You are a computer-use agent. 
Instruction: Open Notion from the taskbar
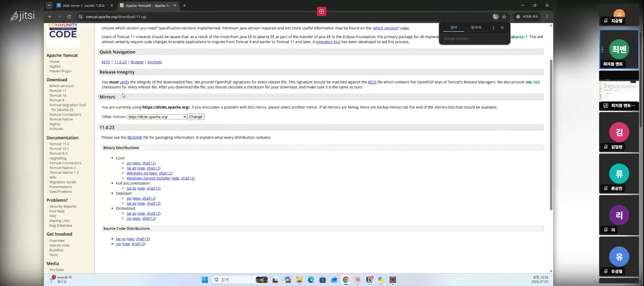(x=369, y=280)
